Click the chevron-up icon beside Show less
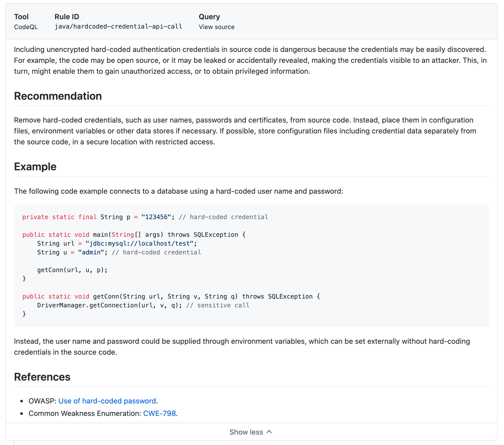Viewport: 504px width, 445px height. pyautogui.click(x=269, y=432)
